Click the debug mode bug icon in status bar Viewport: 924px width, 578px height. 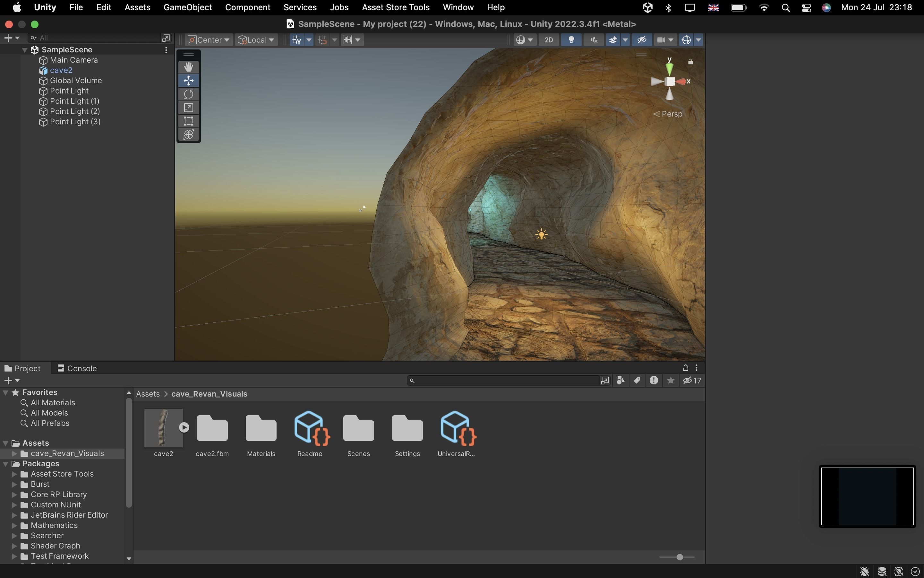(864, 572)
